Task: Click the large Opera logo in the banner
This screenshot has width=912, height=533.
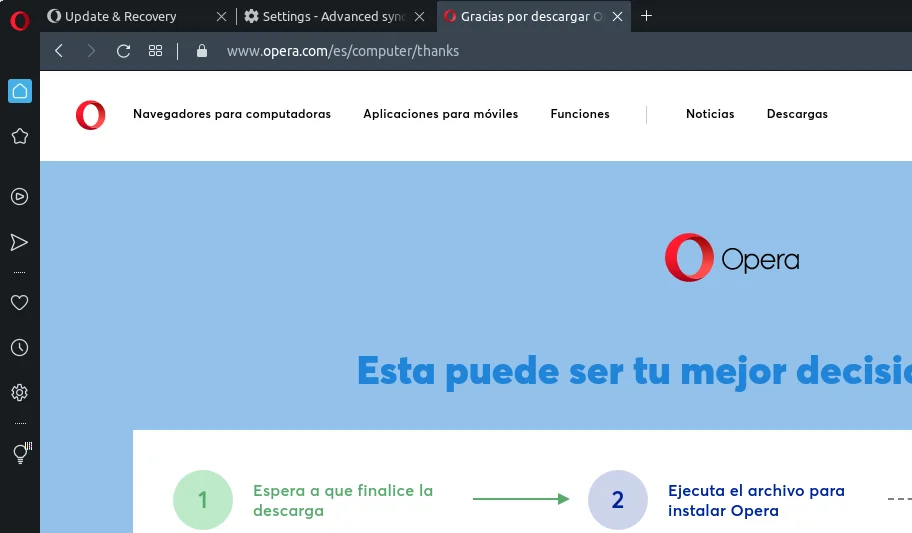Action: coord(732,258)
